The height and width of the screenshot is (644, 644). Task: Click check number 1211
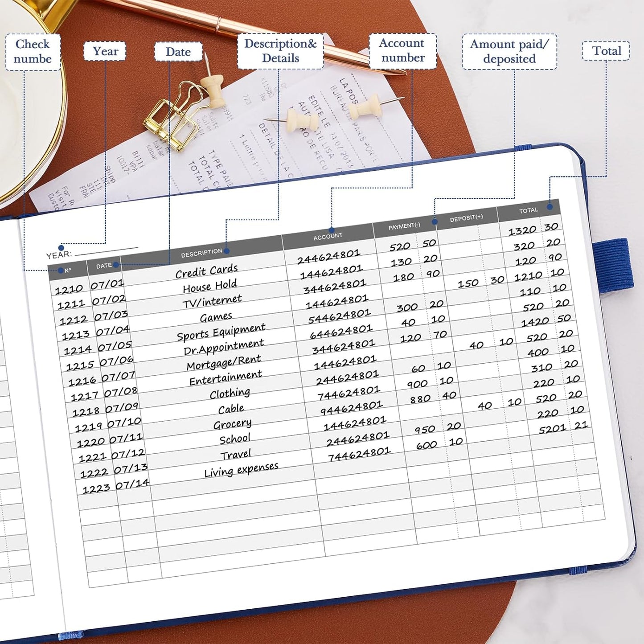(x=71, y=305)
